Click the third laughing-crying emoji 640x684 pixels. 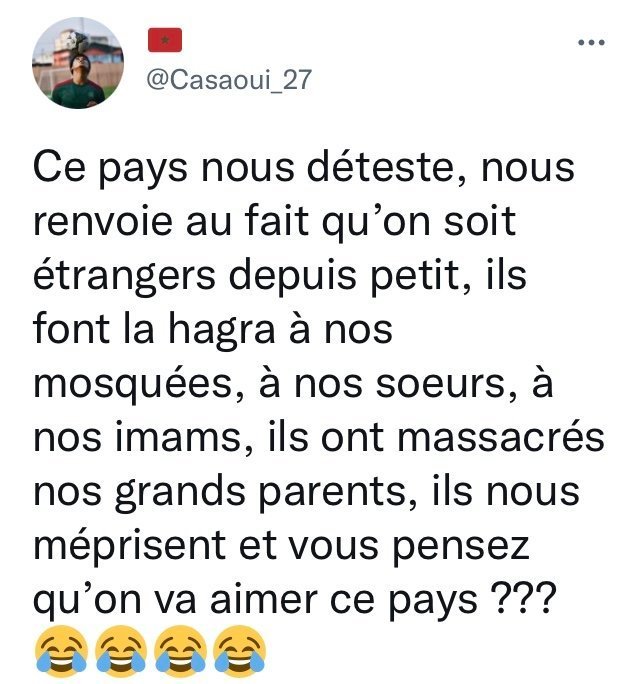tap(180, 651)
